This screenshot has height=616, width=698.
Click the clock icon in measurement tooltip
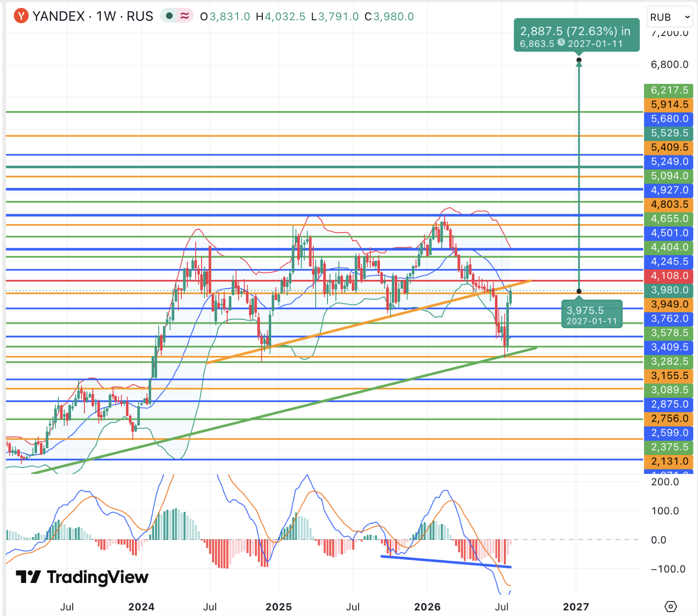click(x=561, y=43)
